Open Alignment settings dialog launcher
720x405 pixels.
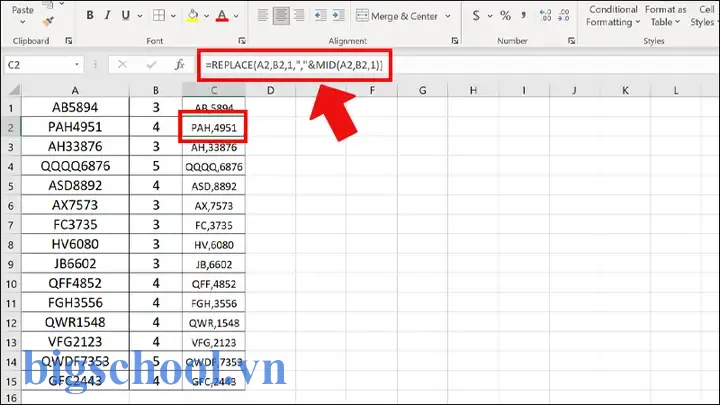(455, 41)
